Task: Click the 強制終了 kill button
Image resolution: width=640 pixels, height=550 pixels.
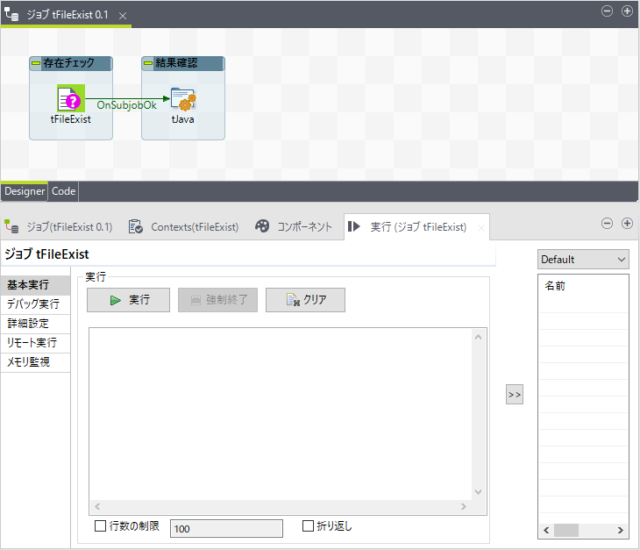Action: [218, 300]
